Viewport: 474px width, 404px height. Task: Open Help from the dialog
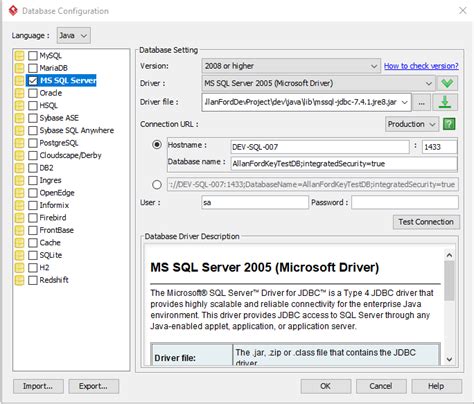[x=436, y=386]
